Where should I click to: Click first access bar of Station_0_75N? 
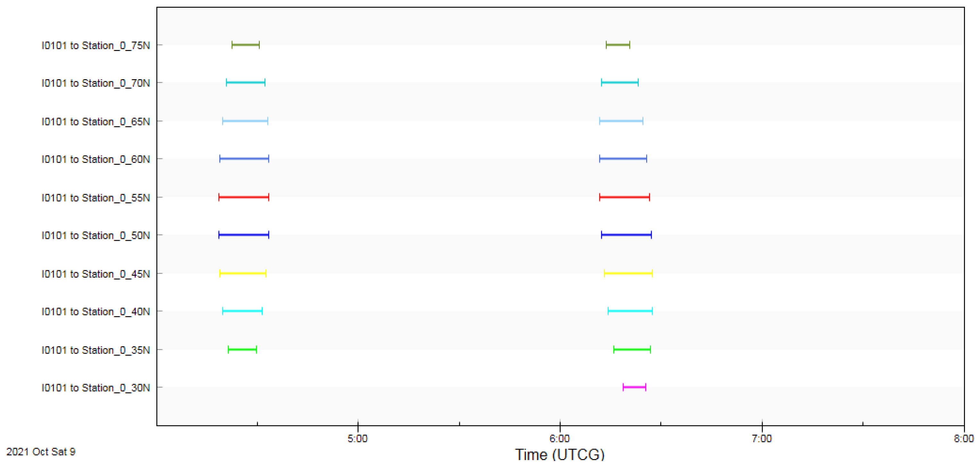pos(245,45)
